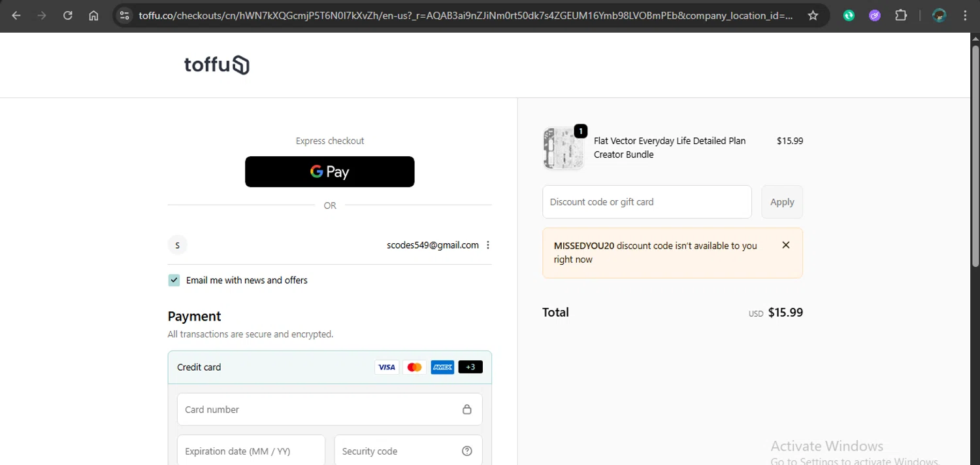Open the Chrome profile avatar
This screenshot has width=980, height=465.
click(x=939, y=15)
